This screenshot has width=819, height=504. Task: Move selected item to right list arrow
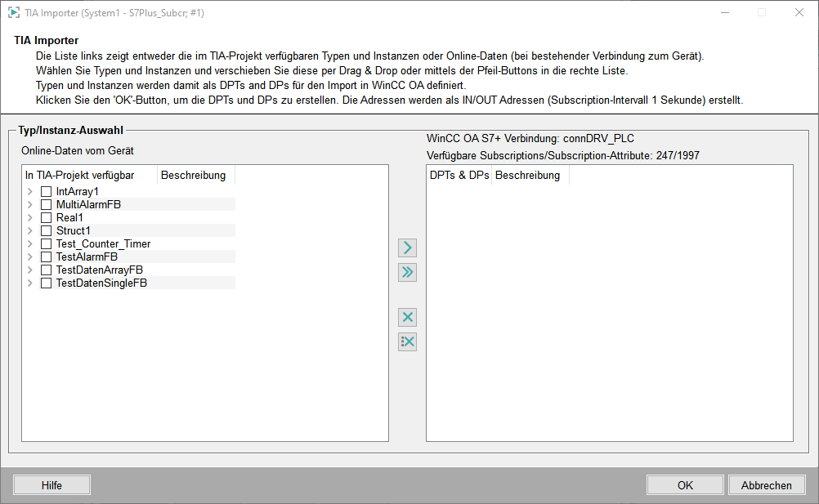(407, 248)
